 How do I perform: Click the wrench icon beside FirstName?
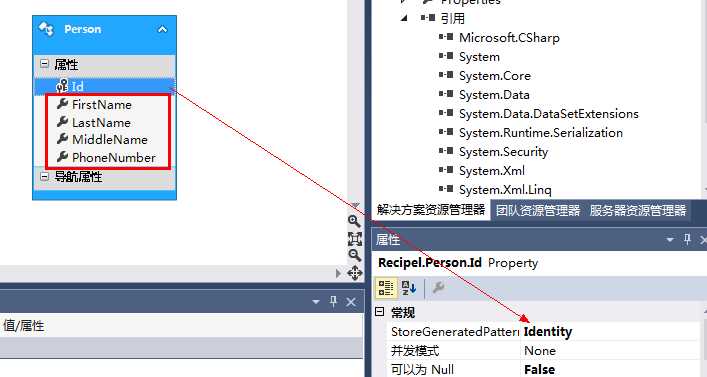point(62,104)
